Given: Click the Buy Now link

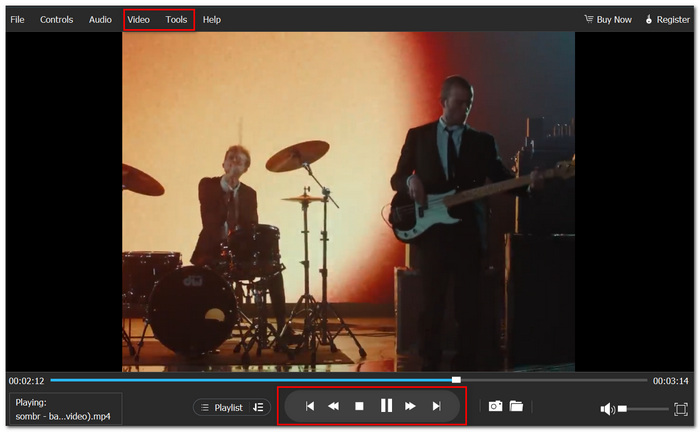Looking at the screenshot, I should coord(608,20).
